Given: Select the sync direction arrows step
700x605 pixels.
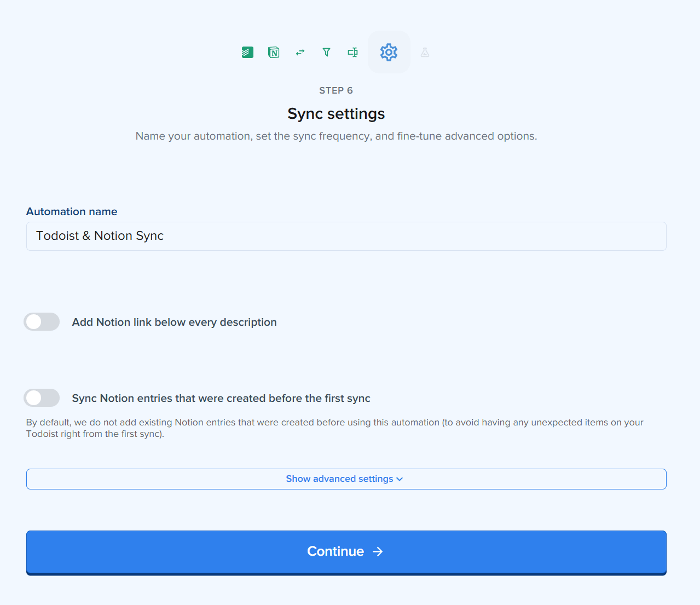Looking at the screenshot, I should tap(300, 53).
